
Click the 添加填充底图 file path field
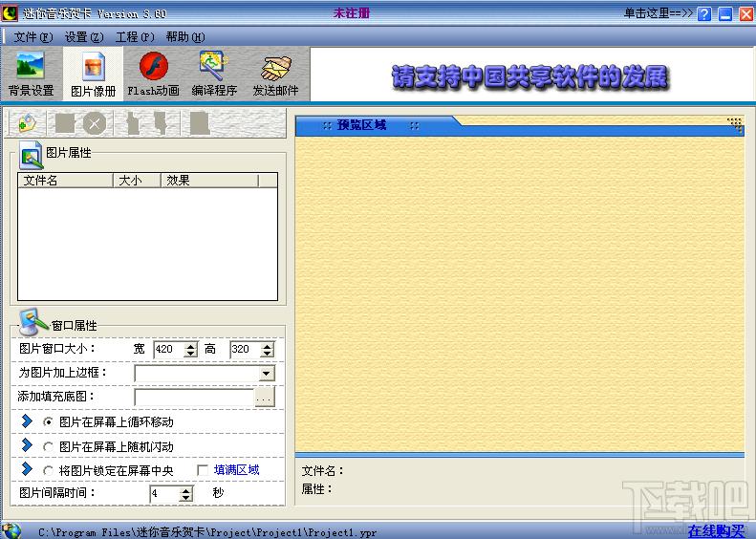tap(194, 398)
